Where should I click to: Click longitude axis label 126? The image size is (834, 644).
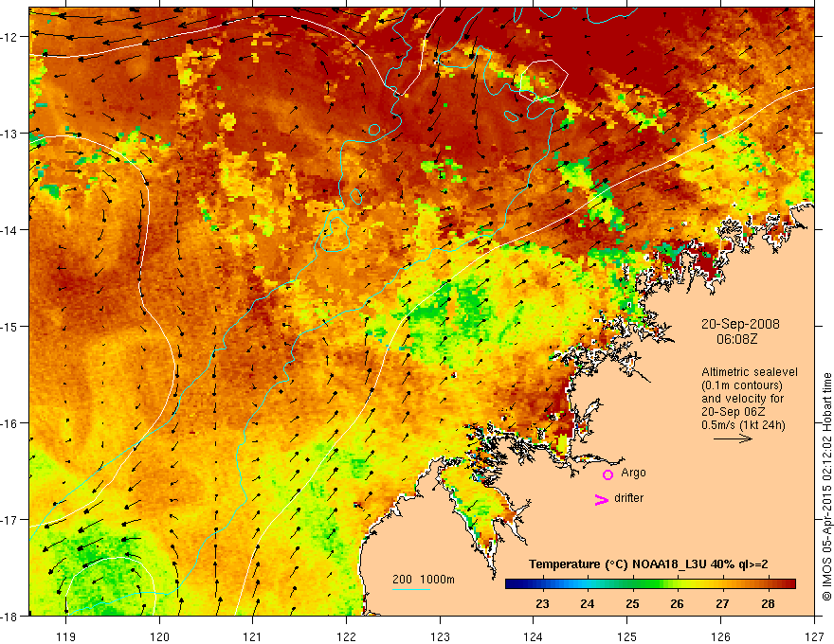pos(720,636)
